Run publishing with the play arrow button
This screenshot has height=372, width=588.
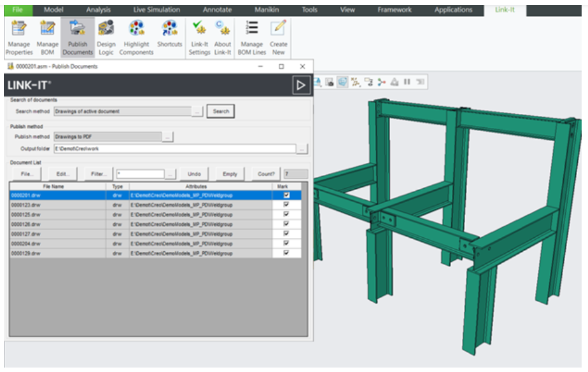pos(301,85)
